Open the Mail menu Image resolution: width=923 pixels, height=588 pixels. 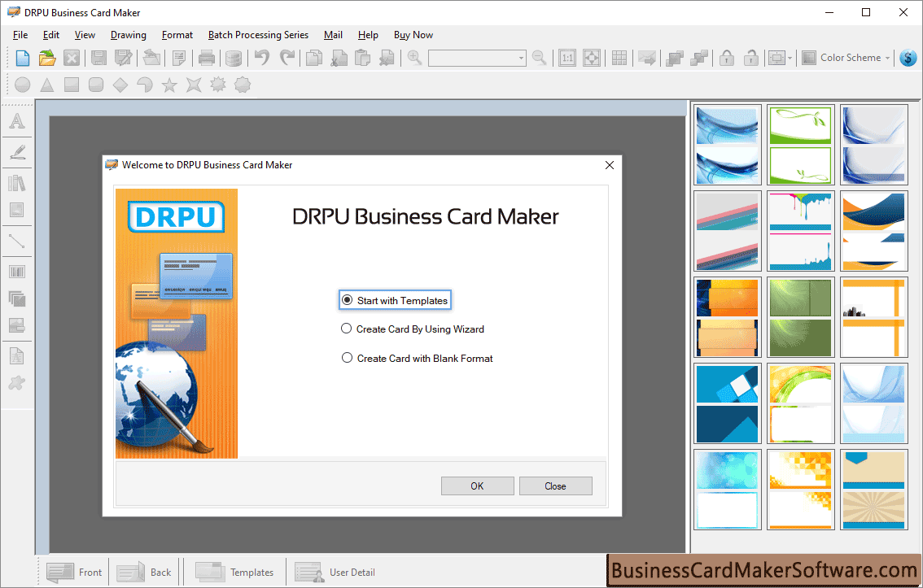[x=333, y=35]
